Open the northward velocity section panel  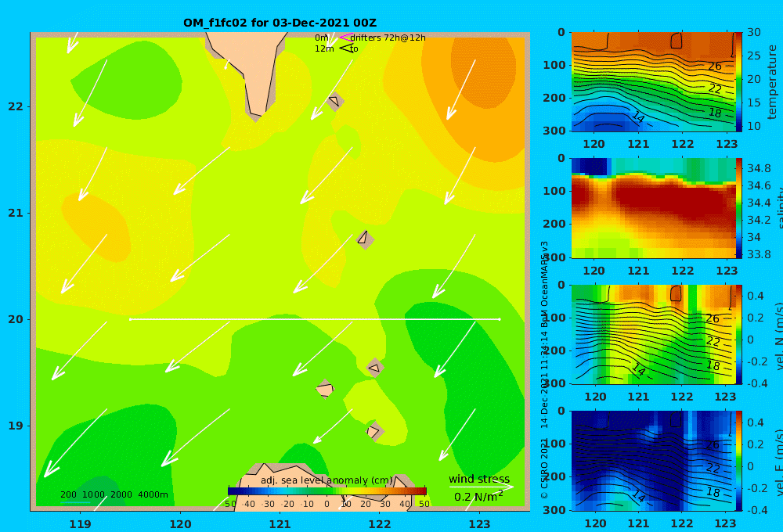point(653,334)
